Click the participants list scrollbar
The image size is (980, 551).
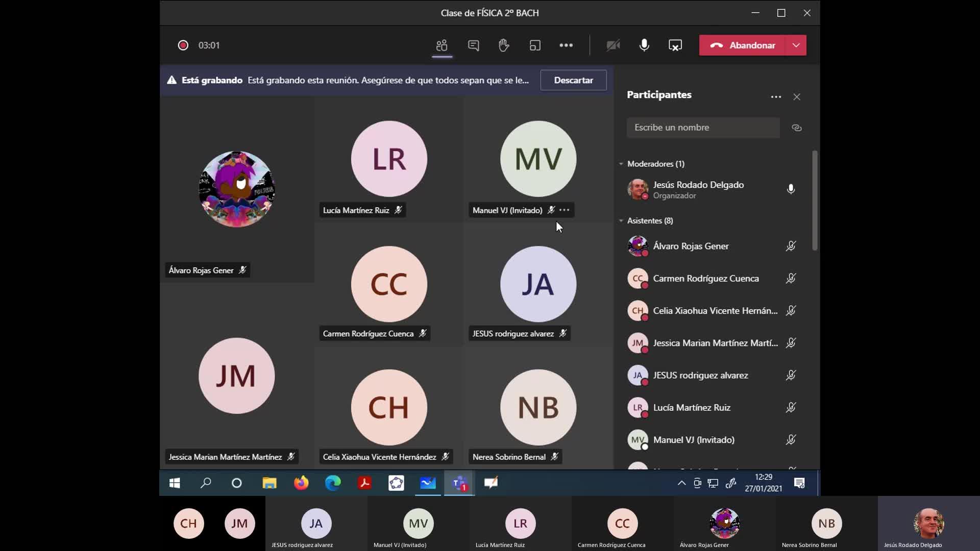coord(815,201)
